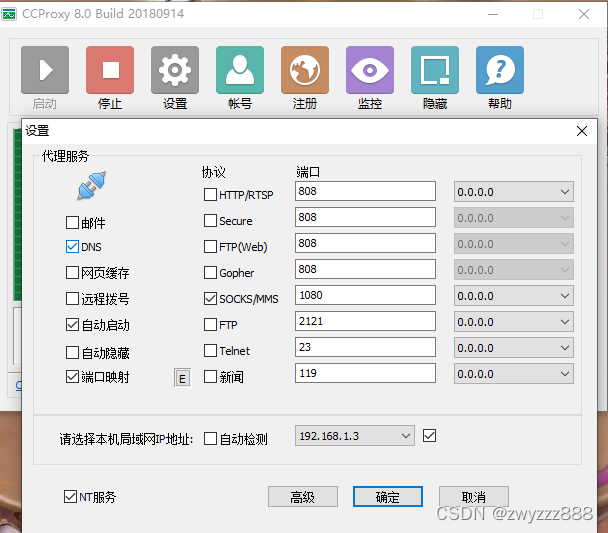Enable the 自动检测 auto detect checkbox
Image resolution: width=608 pixels, height=533 pixels.
pos(210,438)
